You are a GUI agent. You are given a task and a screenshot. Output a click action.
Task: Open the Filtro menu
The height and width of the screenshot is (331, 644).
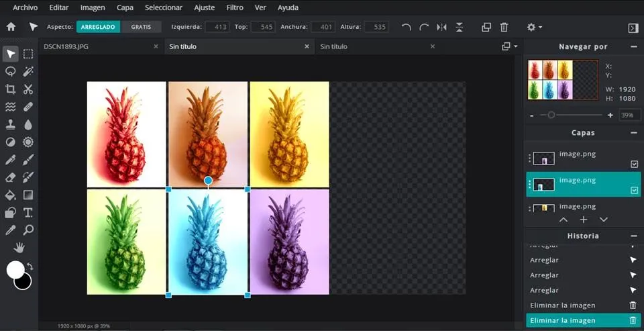click(235, 7)
